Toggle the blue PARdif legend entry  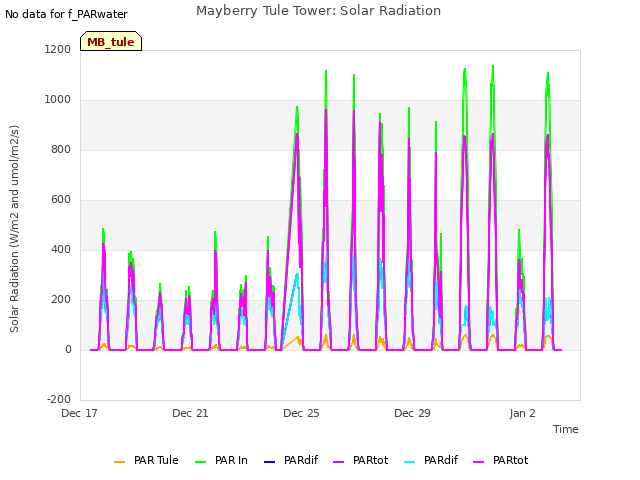click(291, 460)
